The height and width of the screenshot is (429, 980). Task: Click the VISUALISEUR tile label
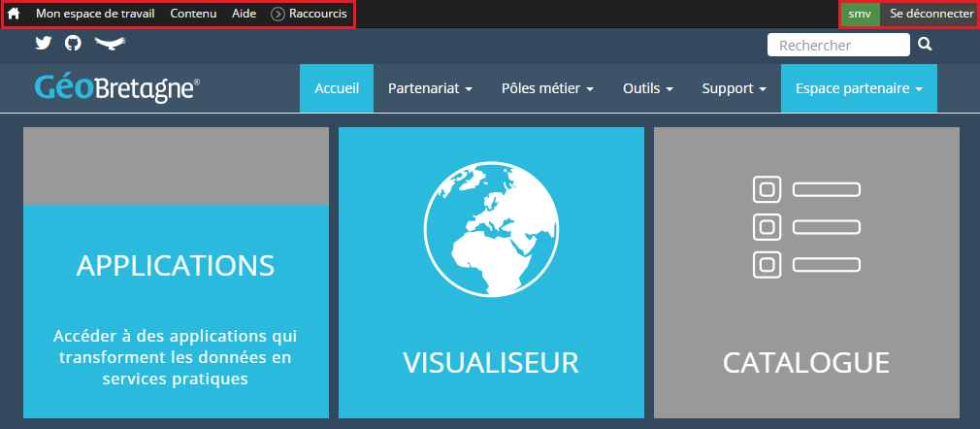tap(491, 363)
